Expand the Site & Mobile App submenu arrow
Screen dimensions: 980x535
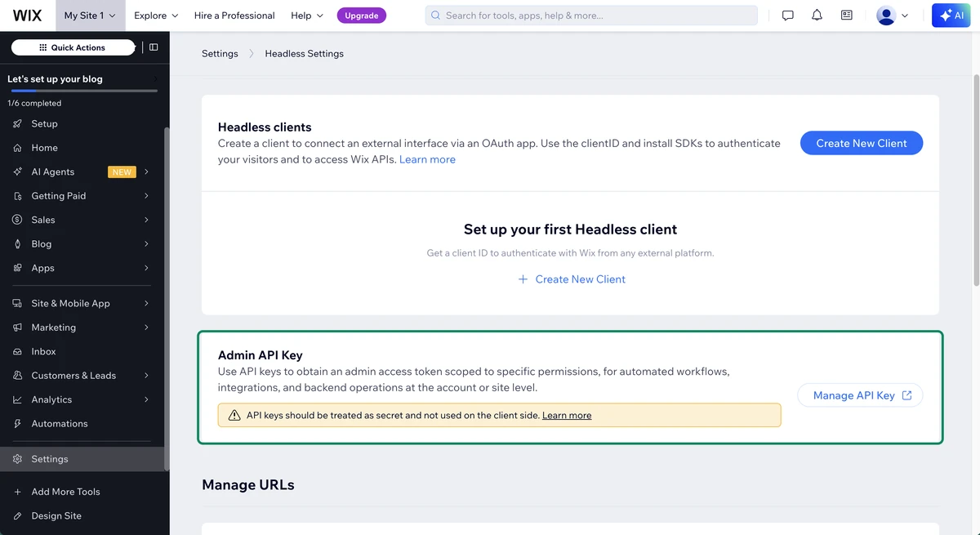click(146, 303)
